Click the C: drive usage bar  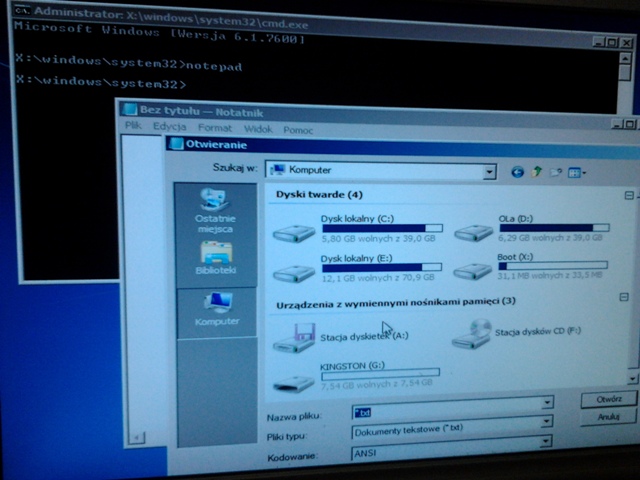382,228
